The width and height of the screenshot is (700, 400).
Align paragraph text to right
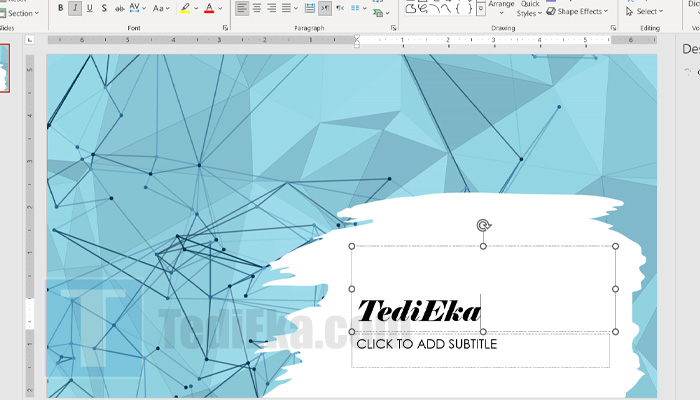(271, 8)
